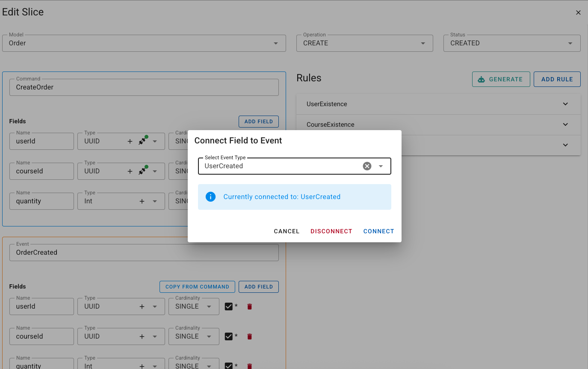Clear the selected event type with the X icon
The height and width of the screenshot is (369, 588).
click(367, 166)
